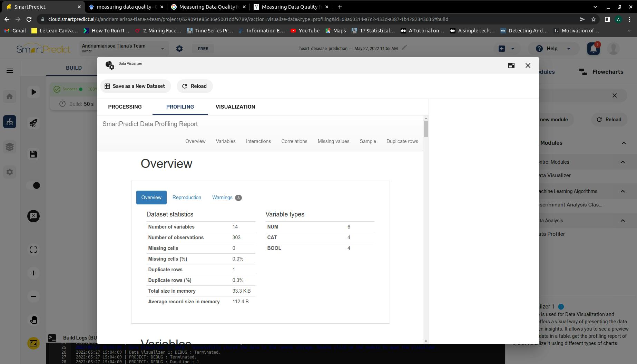
Task: Open the BUILD tab
Action: (74, 68)
